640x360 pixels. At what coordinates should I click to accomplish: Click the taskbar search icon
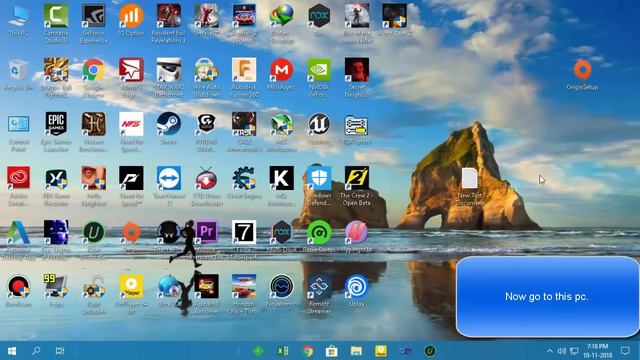tap(36, 351)
